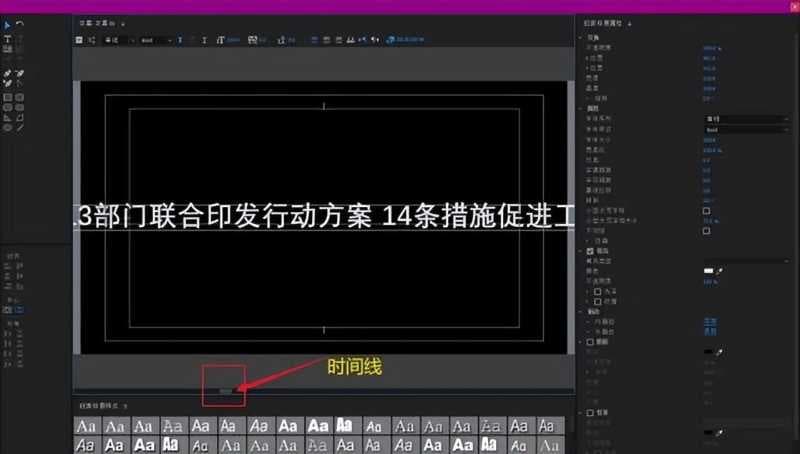The image size is (800, 454).
Task: Open the white fill color swatch
Action: [x=708, y=271]
